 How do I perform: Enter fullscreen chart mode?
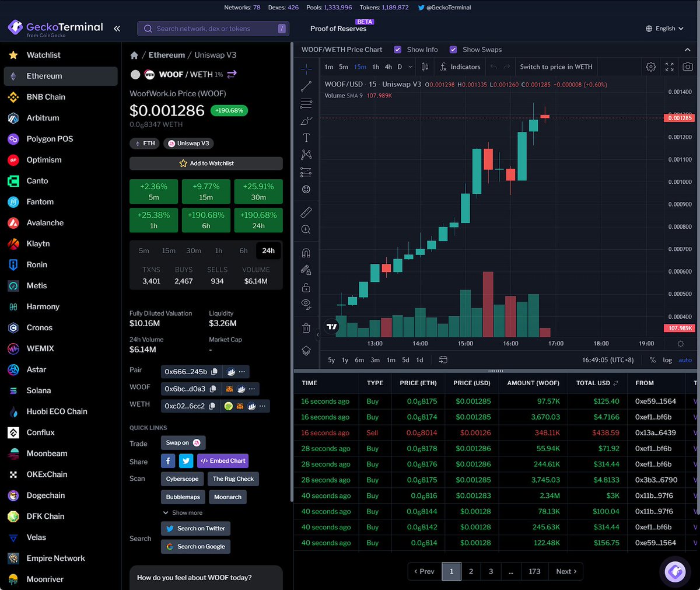670,67
